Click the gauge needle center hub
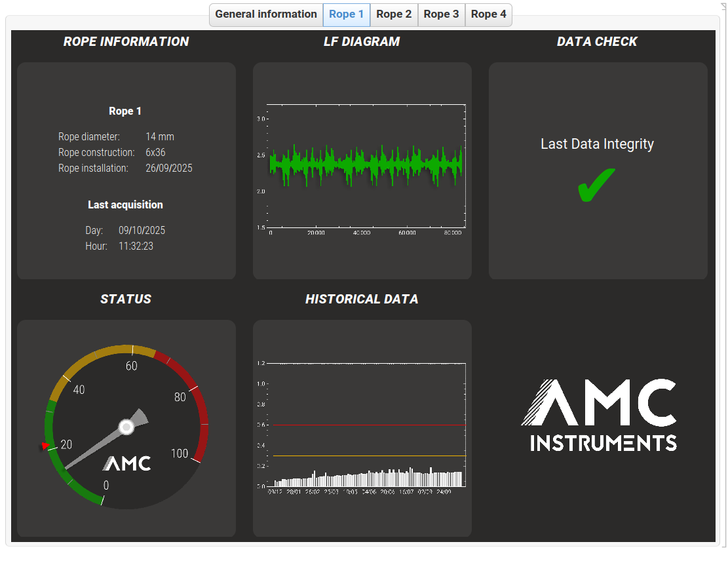The image size is (728, 563). (126, 427)
